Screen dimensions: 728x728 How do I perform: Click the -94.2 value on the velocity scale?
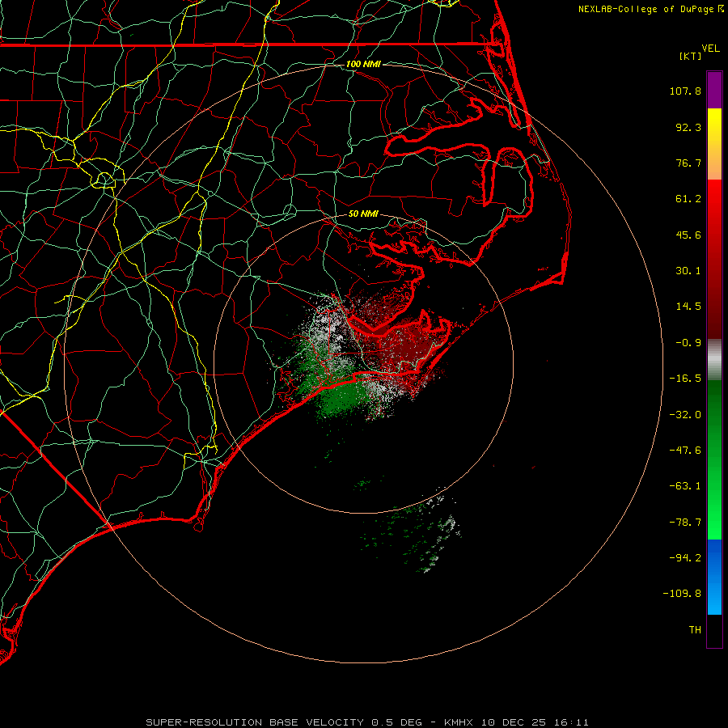point(685,558)
